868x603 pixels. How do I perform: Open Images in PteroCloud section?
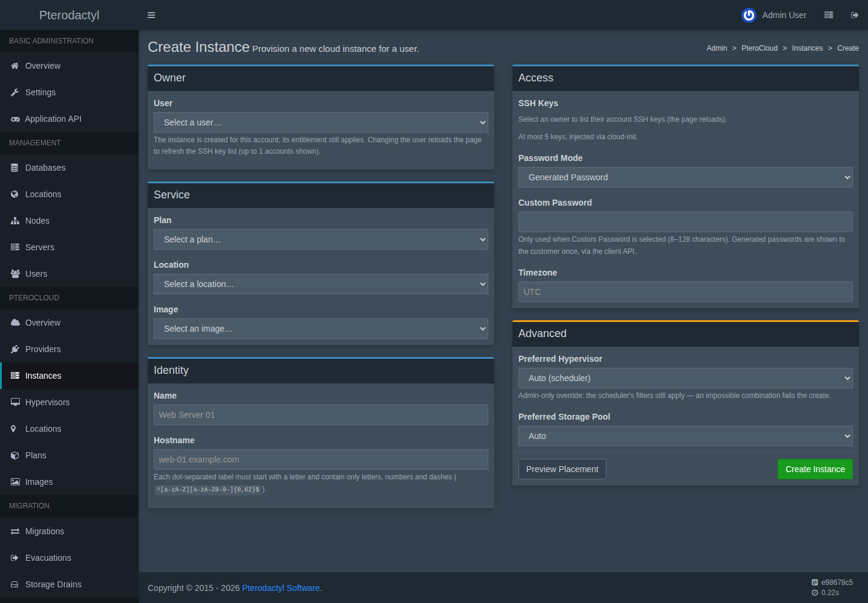pyautogui.click(x=69, y=482)
